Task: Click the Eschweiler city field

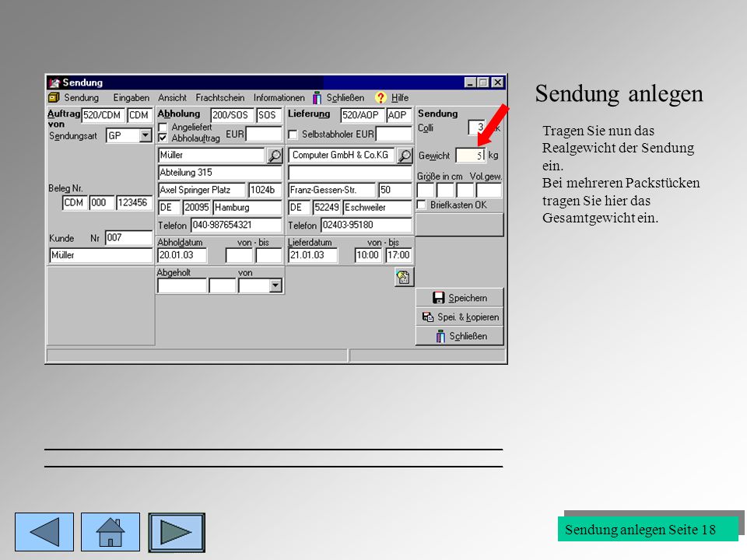Action: click(x=377, y=208)
